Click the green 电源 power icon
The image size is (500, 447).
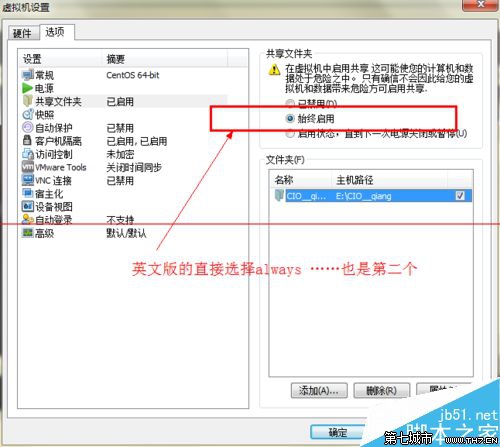(27, 88)
